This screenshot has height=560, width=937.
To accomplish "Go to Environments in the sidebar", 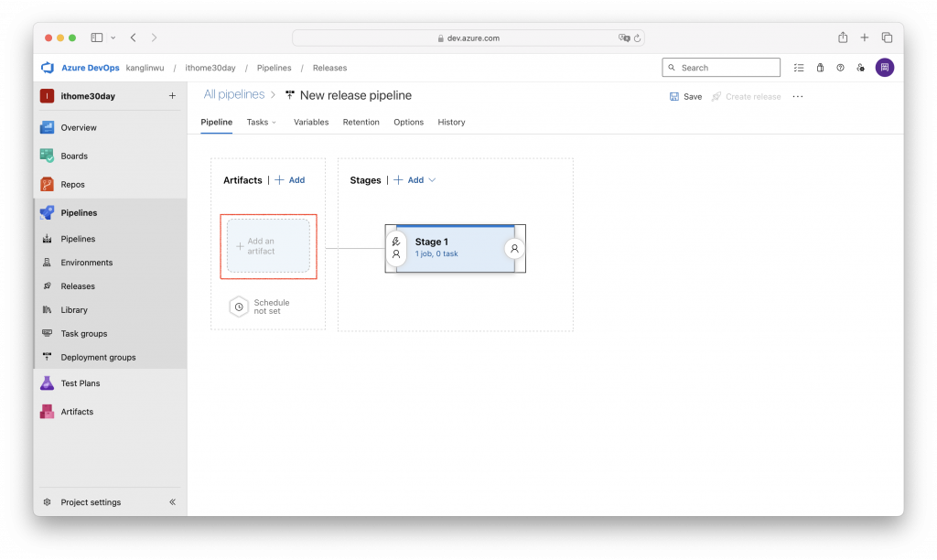I will click(x=86, y=263).
